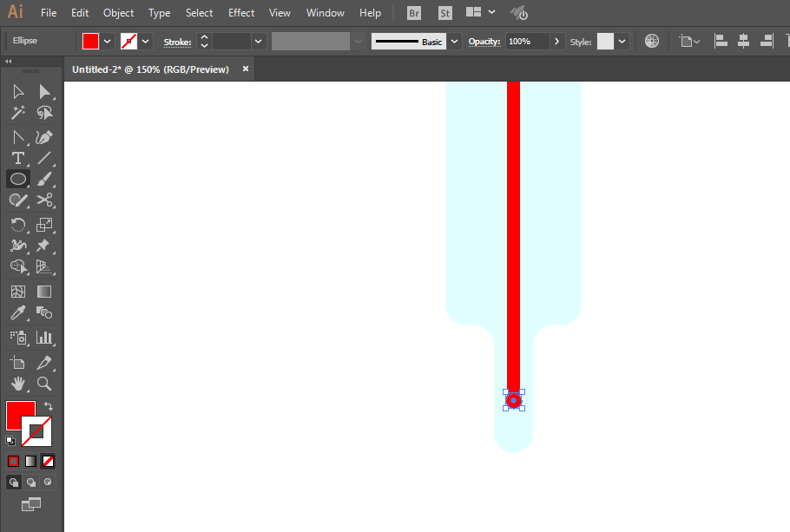Select the Type tool

coord(18,158)
